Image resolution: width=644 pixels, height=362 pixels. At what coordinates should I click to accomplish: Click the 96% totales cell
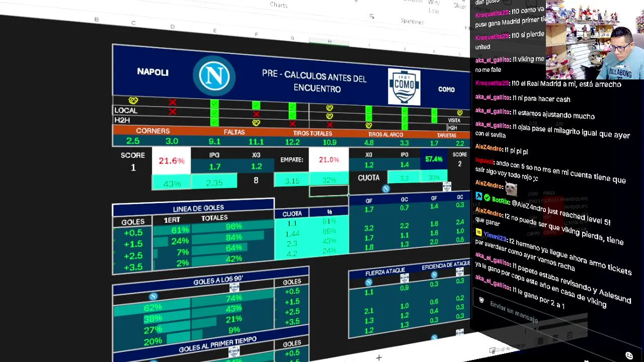(233, 226)
